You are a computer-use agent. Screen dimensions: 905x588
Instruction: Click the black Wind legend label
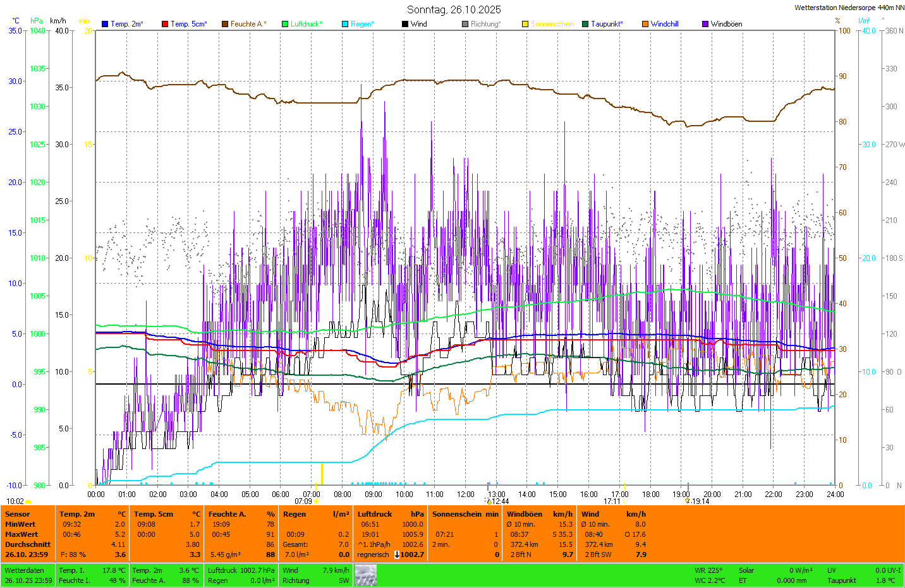pyautogui.click(x=418, y=24)
